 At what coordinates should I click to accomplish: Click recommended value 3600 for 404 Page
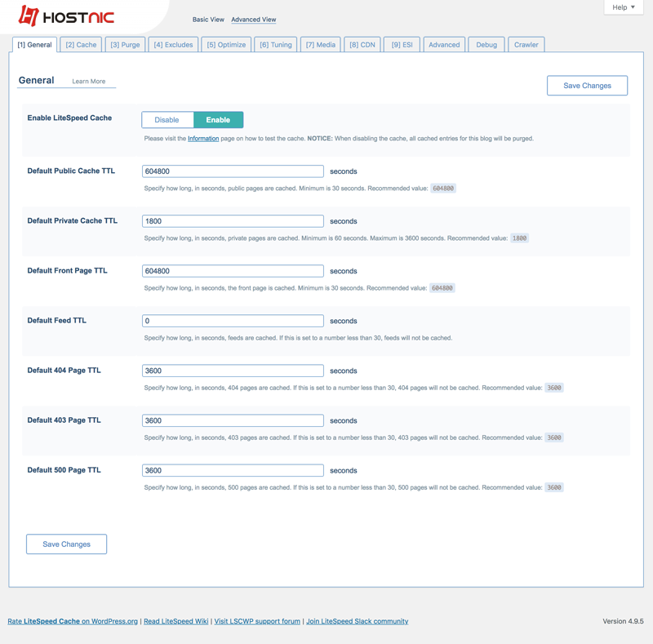click(x=554, y=388)
